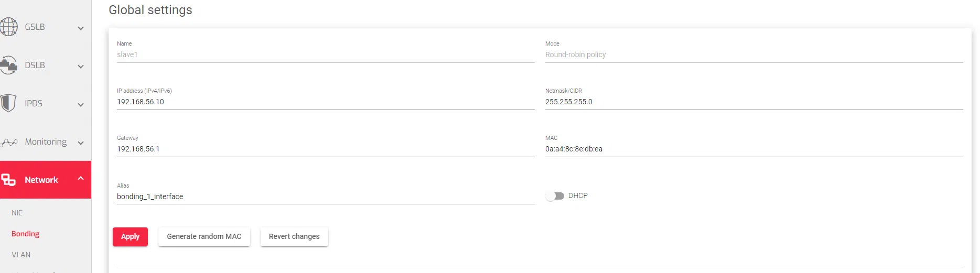Image resolution: width=980 pixels, height=273 pixels.
Task: Expand the DSLB menu chevron
Action: coord(81,67)
